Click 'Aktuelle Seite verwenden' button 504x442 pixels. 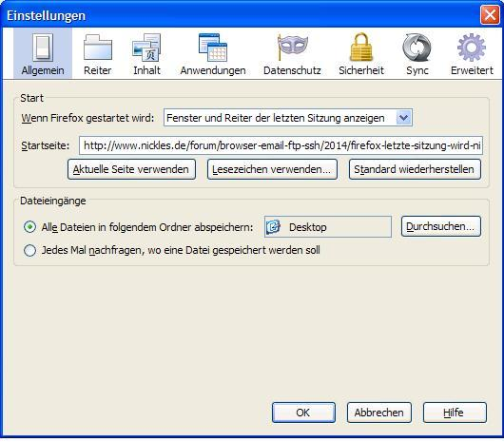point(131,169)
